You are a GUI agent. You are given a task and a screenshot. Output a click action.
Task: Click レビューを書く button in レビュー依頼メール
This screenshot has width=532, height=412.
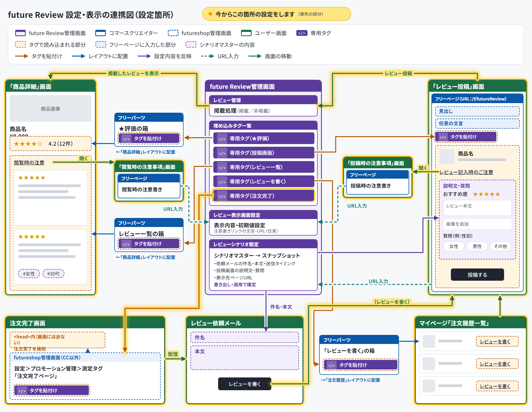point(245,384)
